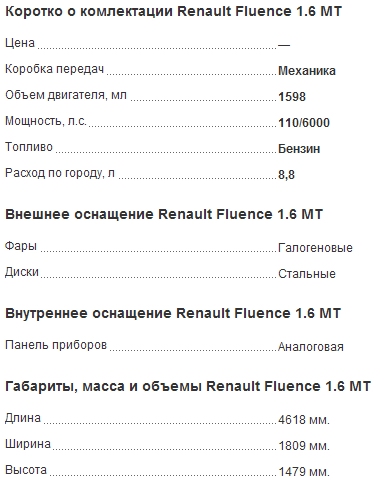
Task: Click the 'Расход по городу, л' label
Action: coord(60,173)
